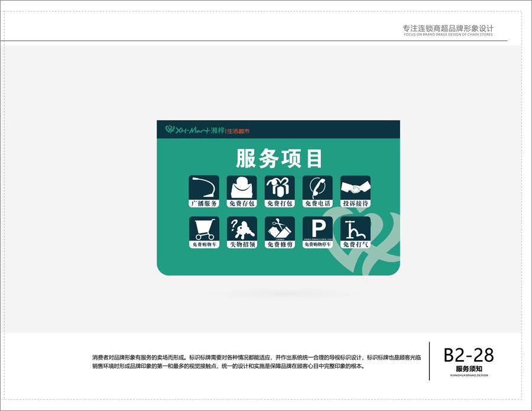Click the parking P icon
This screenshot has width=532, height=411.
pyautogui.click(x=317, y=232)
